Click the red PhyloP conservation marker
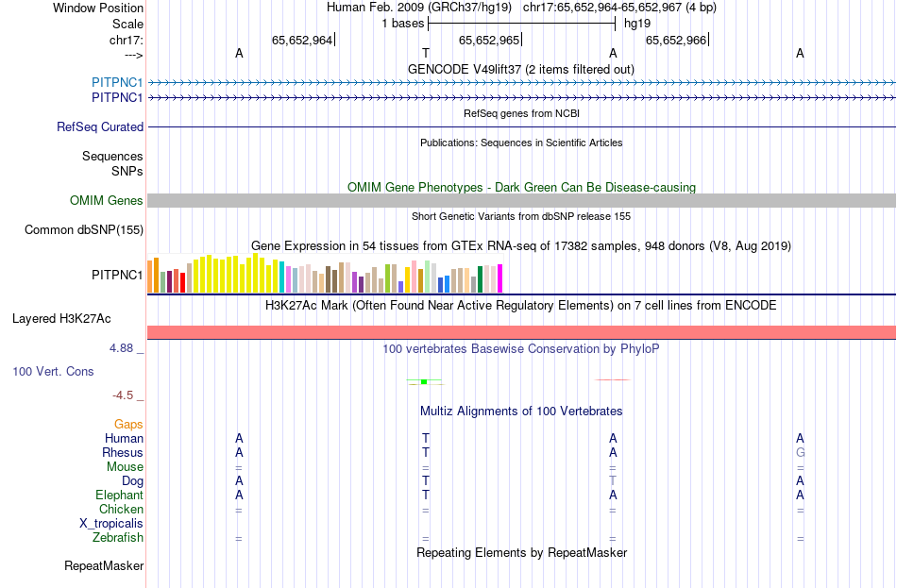The width and height of the screenshot is (897, 588). (x=612, y=379)
